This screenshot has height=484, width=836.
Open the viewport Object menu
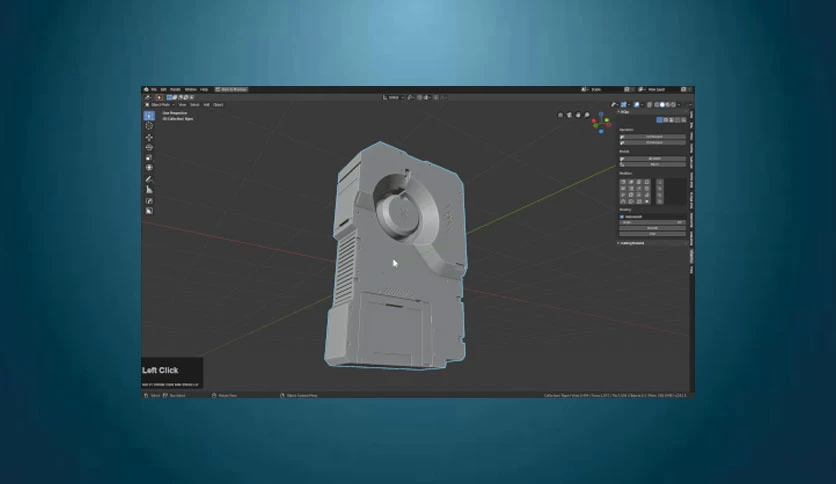pos(218,104)
